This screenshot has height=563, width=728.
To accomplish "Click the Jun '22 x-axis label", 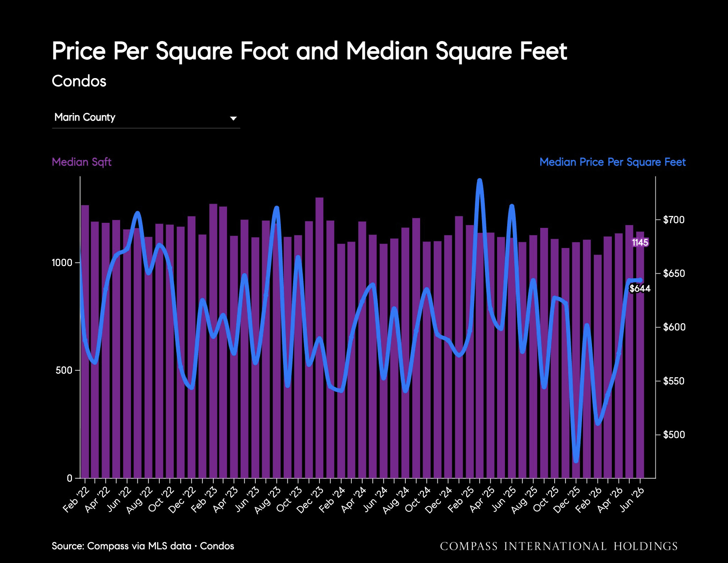I will pos(119,499).
